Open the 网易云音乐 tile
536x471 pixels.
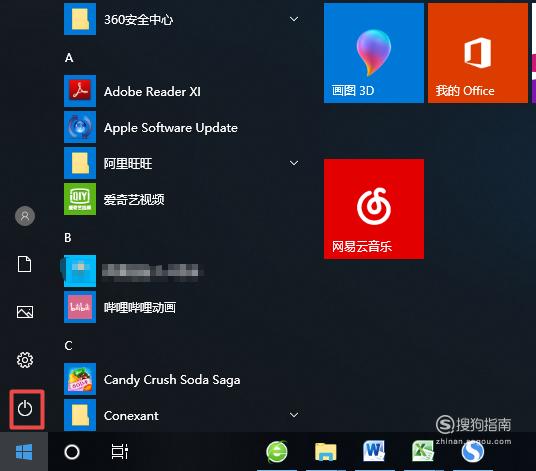pos(374,209)
